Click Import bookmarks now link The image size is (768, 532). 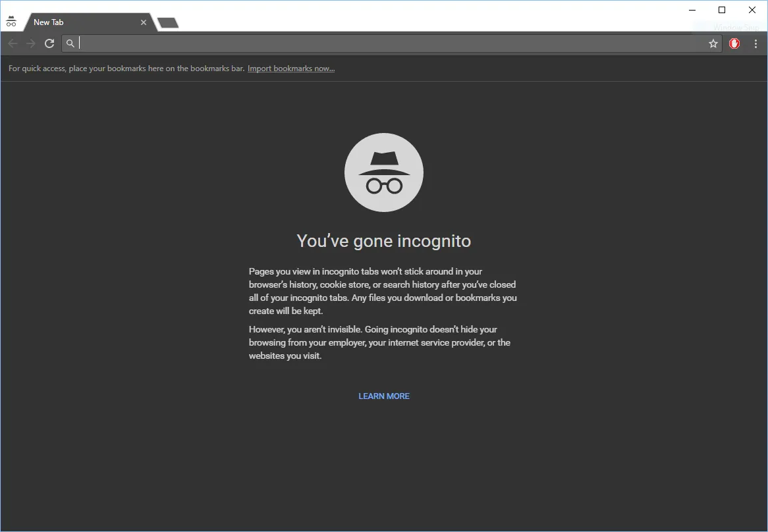coord(291,68)
